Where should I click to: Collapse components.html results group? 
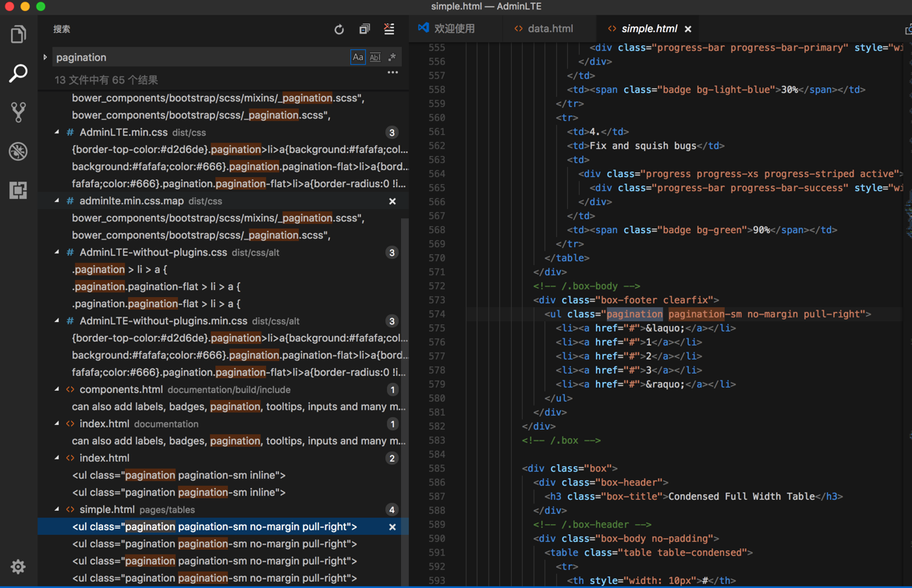pyautogui.click(x=58, y=389)
